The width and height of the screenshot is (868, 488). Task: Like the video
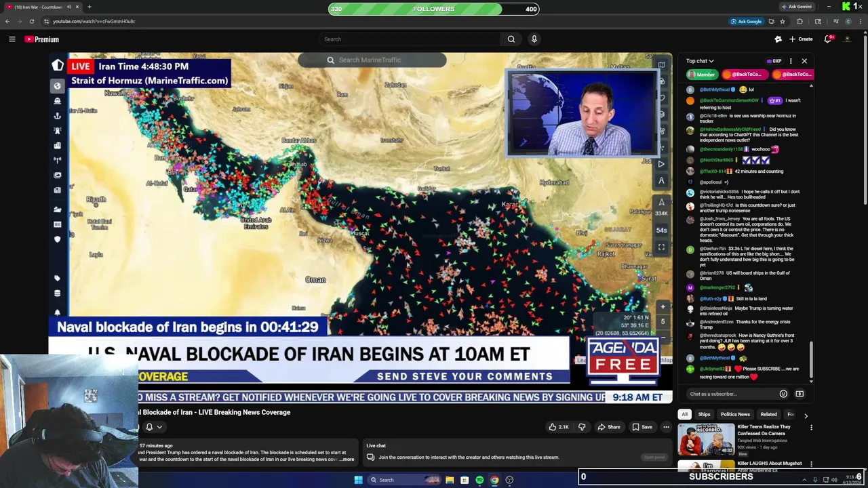coord(559,427)
